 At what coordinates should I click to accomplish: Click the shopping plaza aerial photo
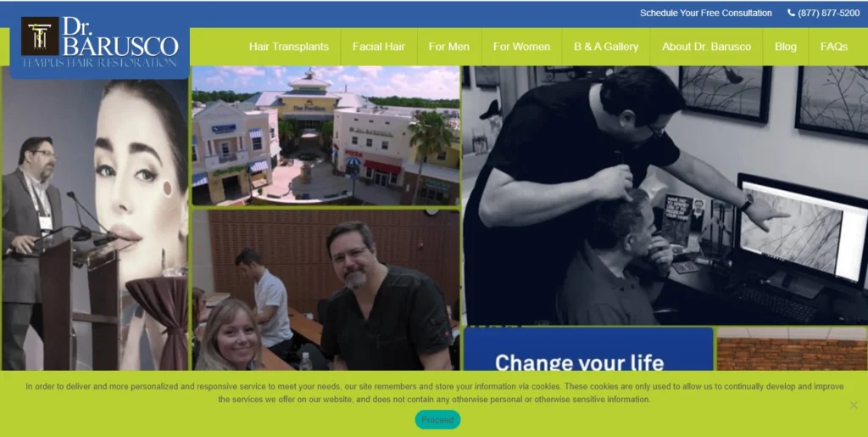[325, 136]
